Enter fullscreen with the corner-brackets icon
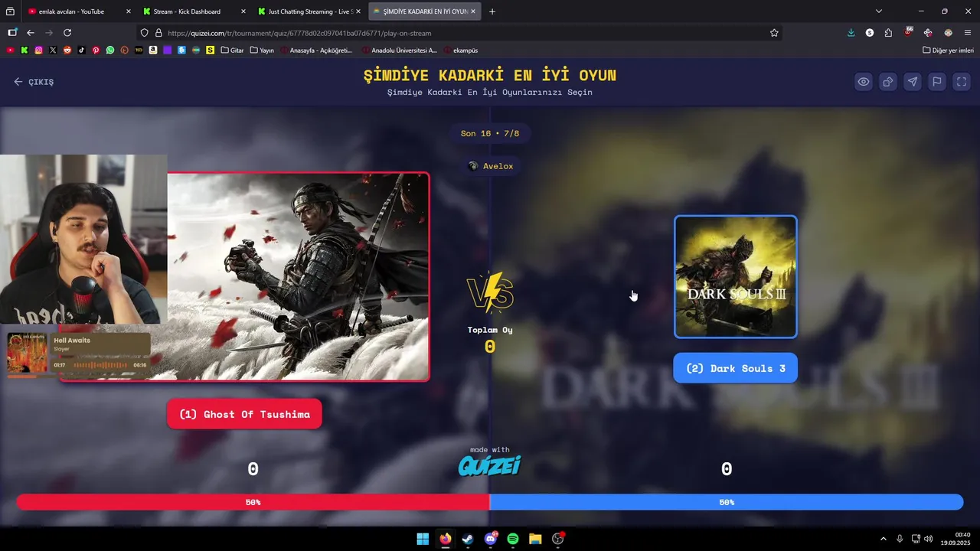 962,82
